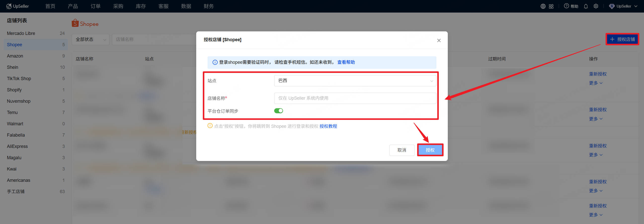Expand the UpSeller account menu
644x224 pixels.
coord(636,6)
